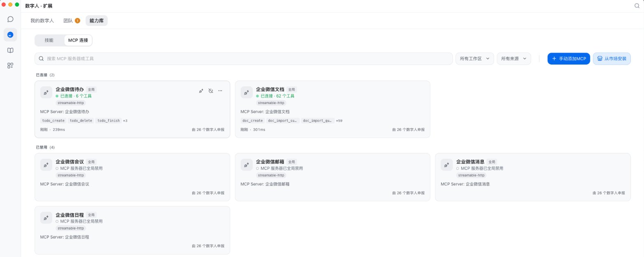Click the magnifier icon in the MCP search box
This screenshot has width=644, height=257.
click(x=41, y=59)
